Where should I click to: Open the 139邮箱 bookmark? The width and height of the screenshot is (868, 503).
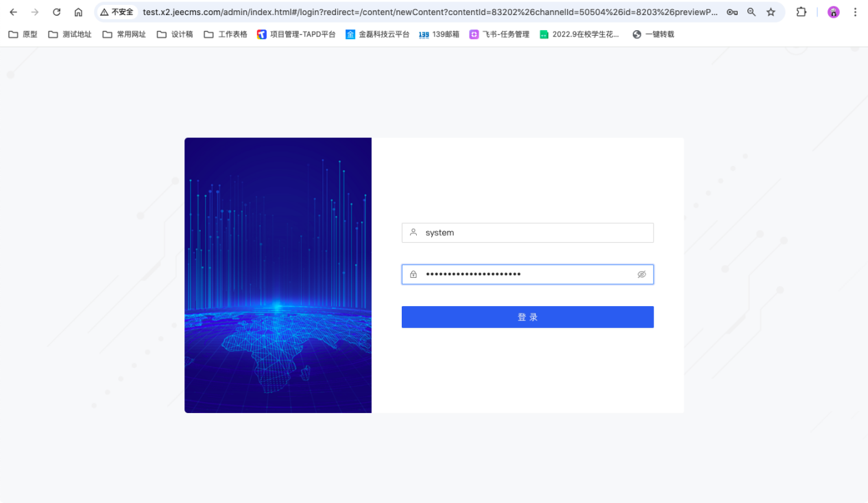point(439,34)
